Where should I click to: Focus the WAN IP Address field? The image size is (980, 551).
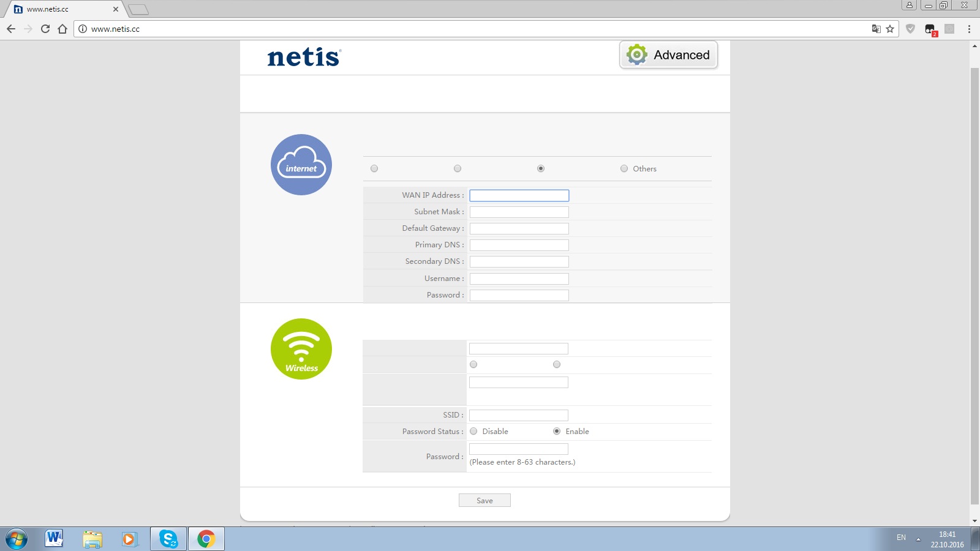pyautogui.click(x=519, y=195)
